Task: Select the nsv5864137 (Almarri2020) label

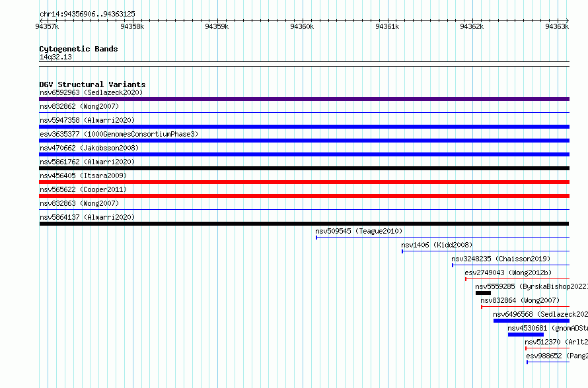Action: (87, 217)
